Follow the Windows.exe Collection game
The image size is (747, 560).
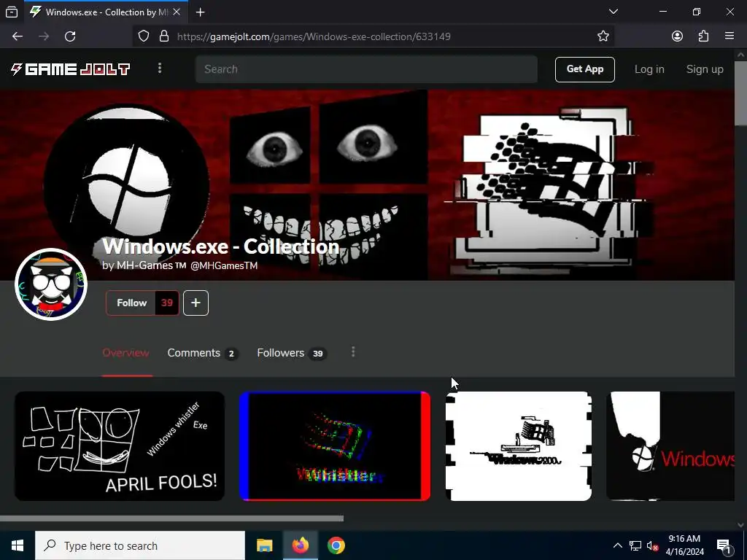coord(131,303)
